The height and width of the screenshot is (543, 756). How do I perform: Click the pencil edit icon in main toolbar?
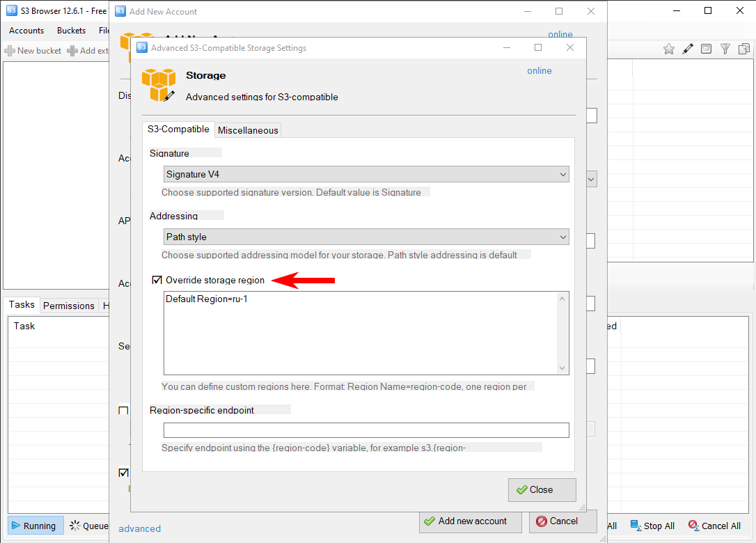688,49
